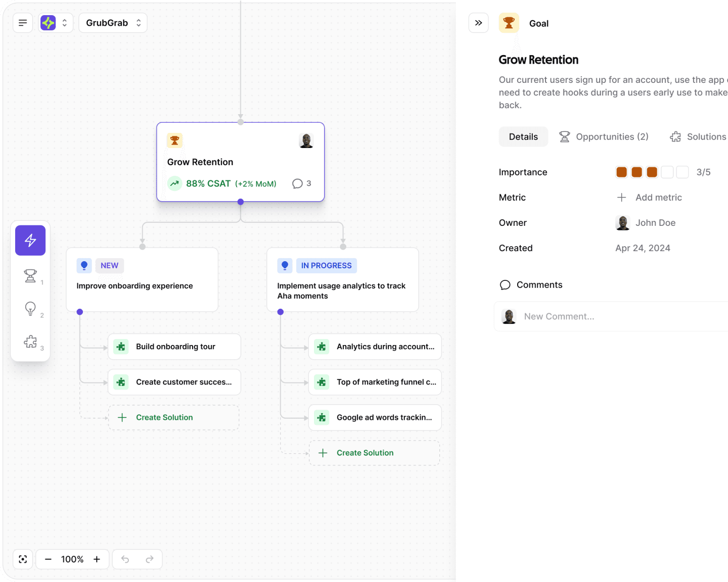Click the Apr 24, 2024 created date
This screenshot has height=582, width=728.
point(643,248)
